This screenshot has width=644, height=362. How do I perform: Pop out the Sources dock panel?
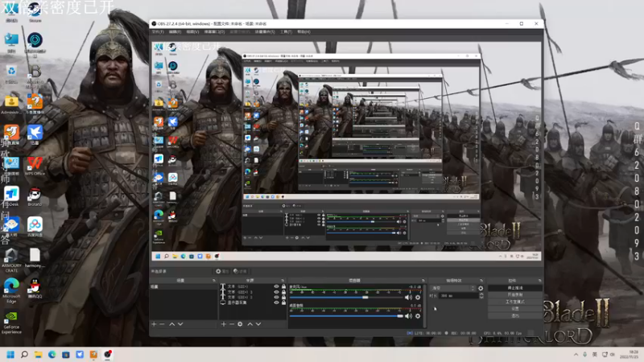(283, 281)
